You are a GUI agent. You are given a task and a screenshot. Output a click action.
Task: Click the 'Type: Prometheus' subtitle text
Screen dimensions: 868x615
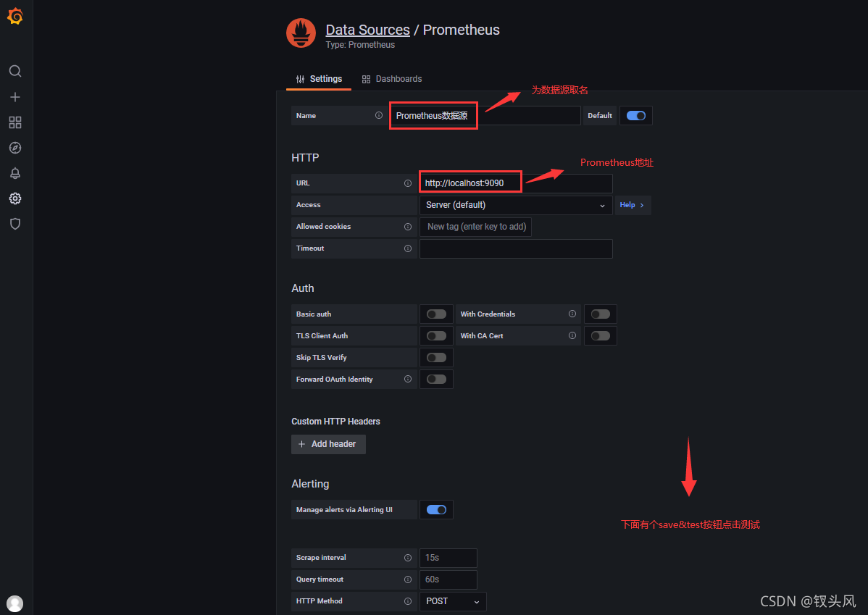click(x=360, y=45)
